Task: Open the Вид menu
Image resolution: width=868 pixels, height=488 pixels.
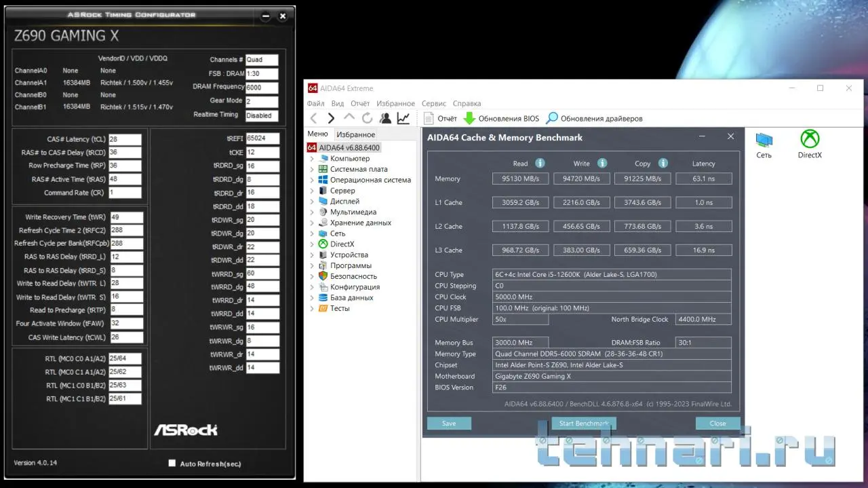Action: 338,103
